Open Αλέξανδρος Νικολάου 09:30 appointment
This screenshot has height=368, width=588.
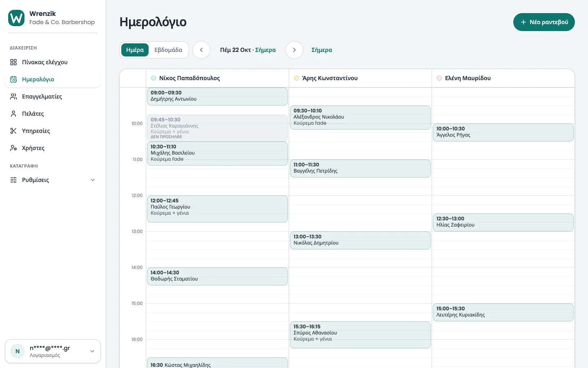coord(360,118)
